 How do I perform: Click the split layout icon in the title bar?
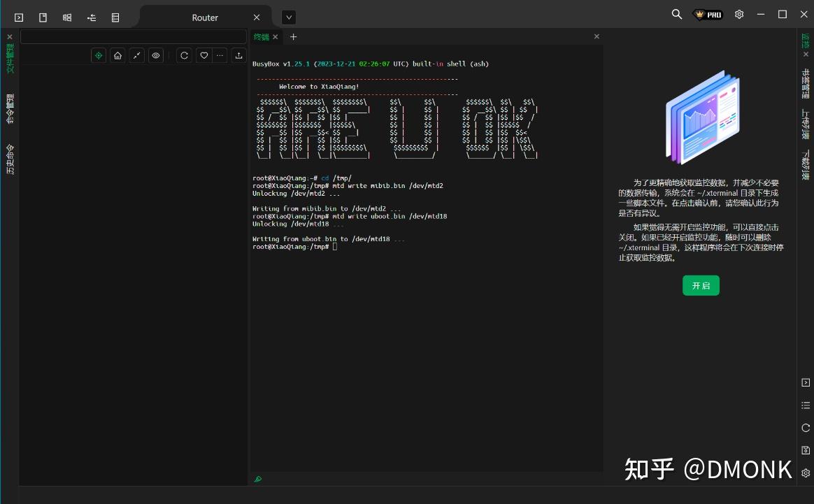[x=67, y=17]
